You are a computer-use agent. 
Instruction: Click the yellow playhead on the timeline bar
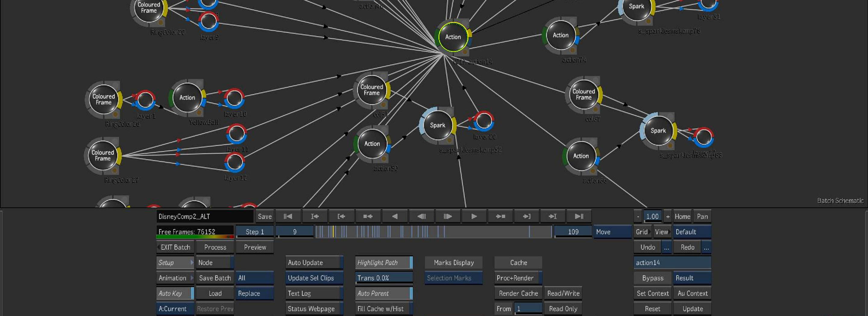point(333,232)
